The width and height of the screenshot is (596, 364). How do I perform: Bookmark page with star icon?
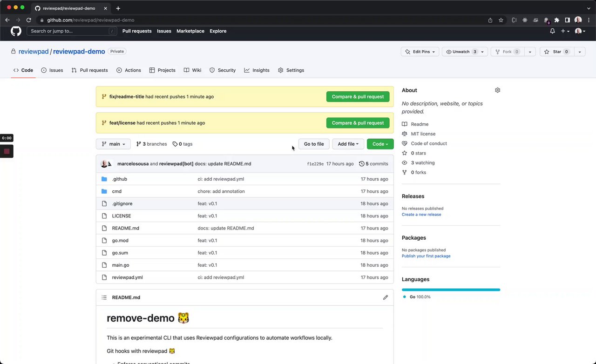501,20
